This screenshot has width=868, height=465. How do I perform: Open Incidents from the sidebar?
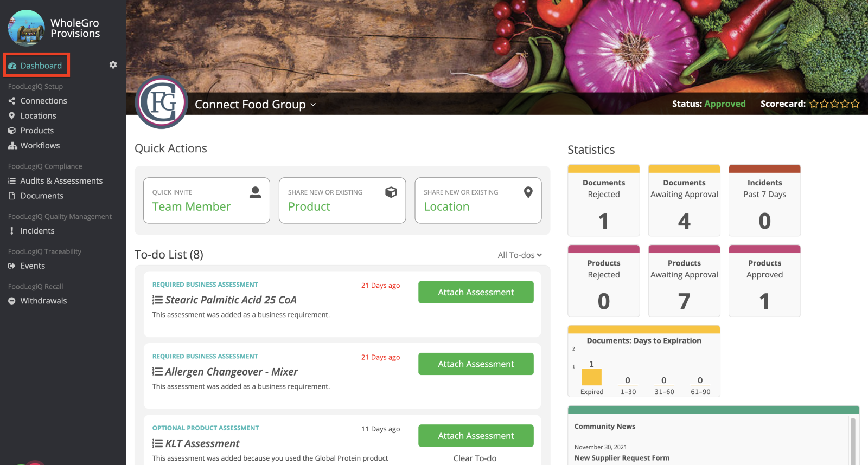[x=37, y=231]
